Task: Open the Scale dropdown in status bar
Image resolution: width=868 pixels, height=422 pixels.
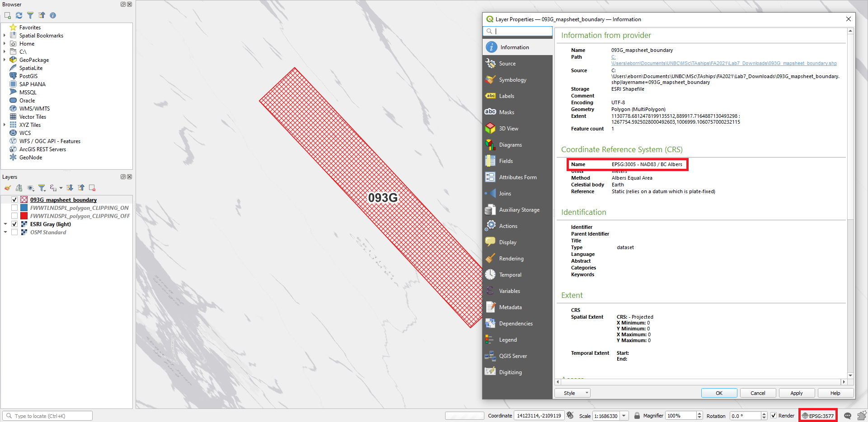Action: pyautogui.click(x=624, y=415)
